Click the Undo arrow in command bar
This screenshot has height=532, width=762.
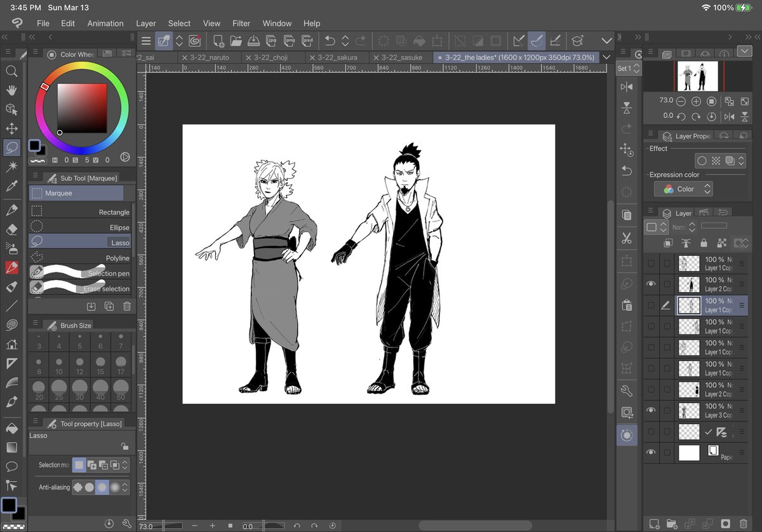[x=330, y=41]
